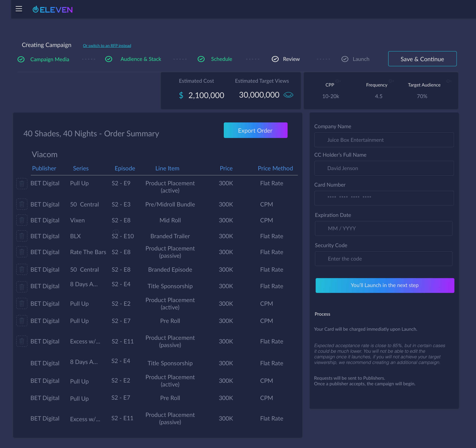Screen dimensions: 476x448
Task: Go to the Campaign Media step
Action: click(50, 59)
